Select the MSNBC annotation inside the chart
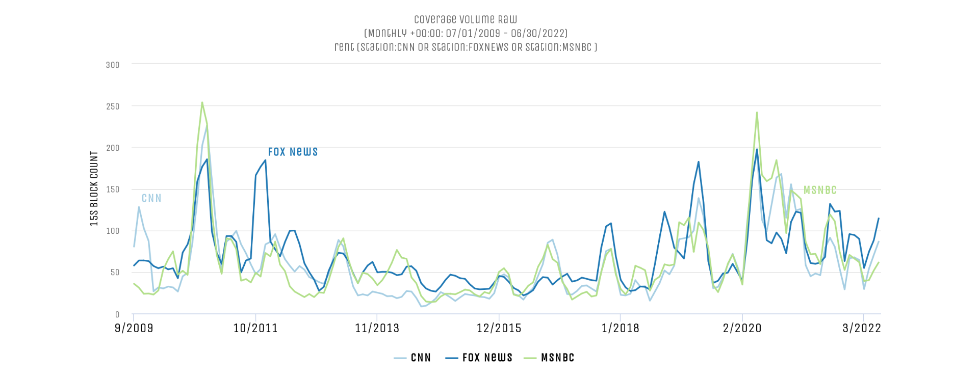 [x=820, y=190]
